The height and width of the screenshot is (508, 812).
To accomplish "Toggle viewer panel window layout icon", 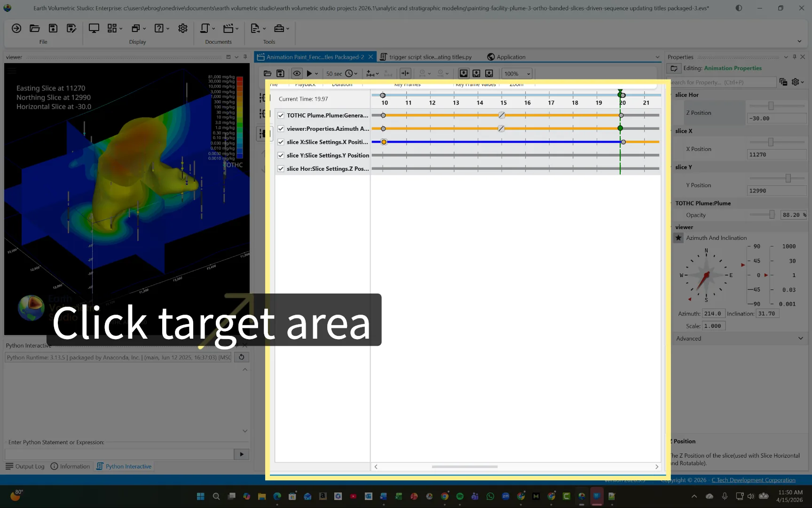I will point(229,57).
